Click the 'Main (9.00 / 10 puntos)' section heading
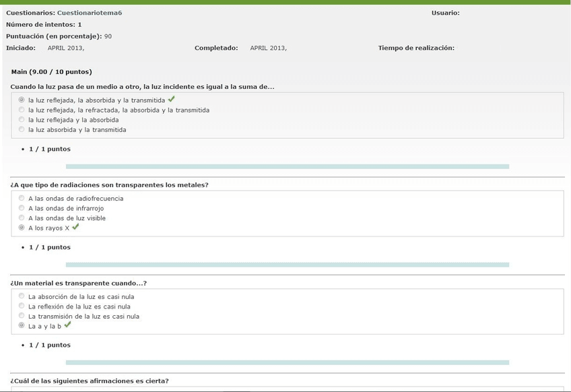Image resolution: width=571 pixels, height=392 pixels. (52, 71)
